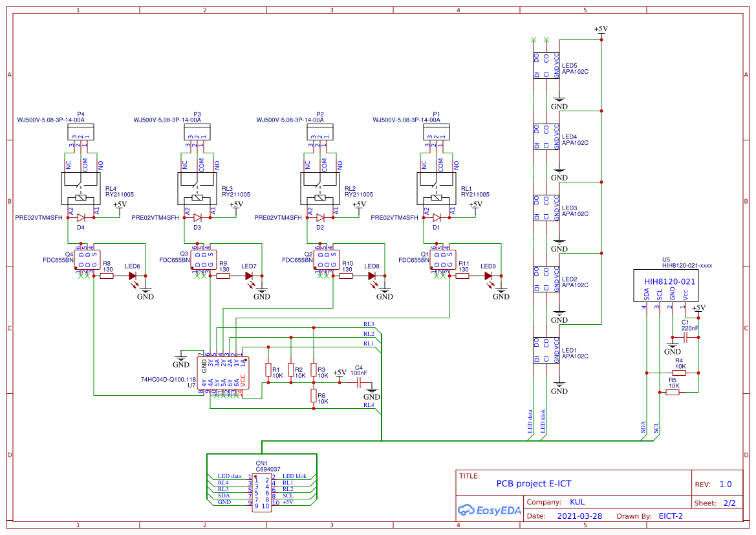Click capacitor C4 100nF symbol
The width and height of the screenshot is (756, 535).
[x=358, y=382]
